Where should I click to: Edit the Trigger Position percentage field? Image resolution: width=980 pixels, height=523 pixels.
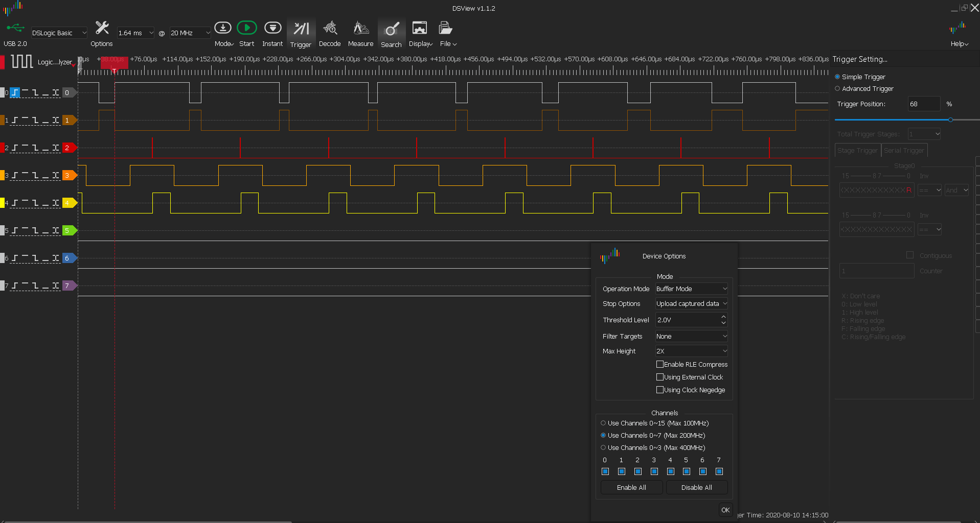pyautogui.click(x=923, y=104)
